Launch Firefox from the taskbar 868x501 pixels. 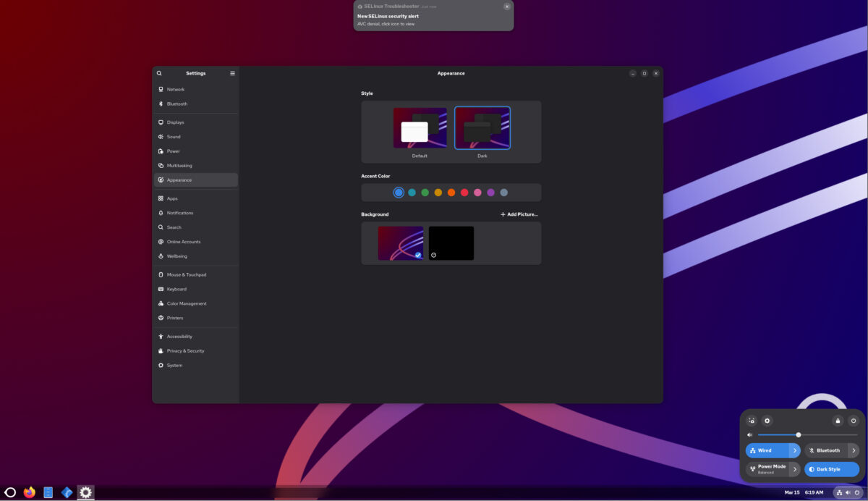[x=29, y=492]
